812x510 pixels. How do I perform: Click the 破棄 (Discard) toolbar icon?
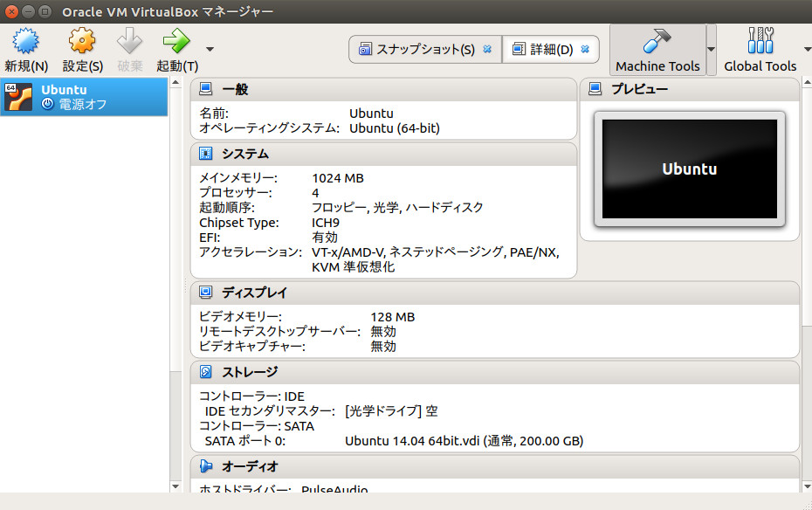127,42
